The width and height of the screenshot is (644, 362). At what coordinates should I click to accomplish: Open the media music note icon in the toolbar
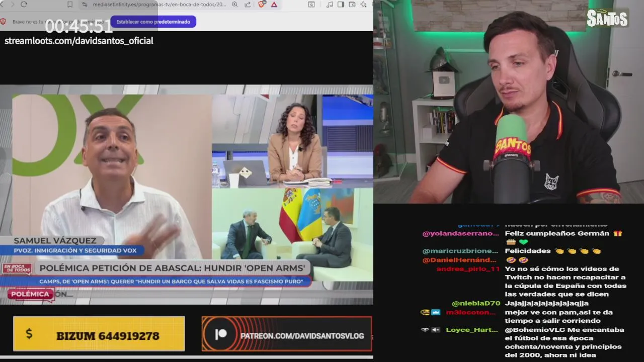coord(330,4)
